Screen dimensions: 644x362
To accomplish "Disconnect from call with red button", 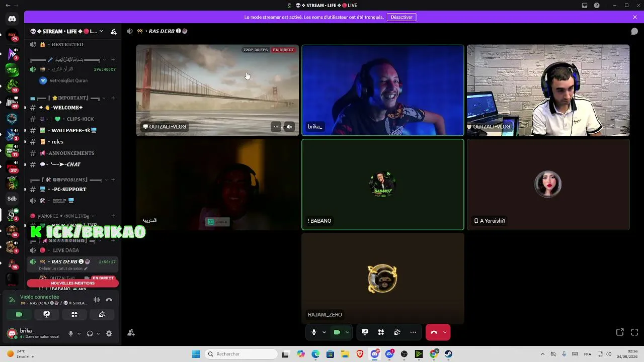I will point(434,332).
